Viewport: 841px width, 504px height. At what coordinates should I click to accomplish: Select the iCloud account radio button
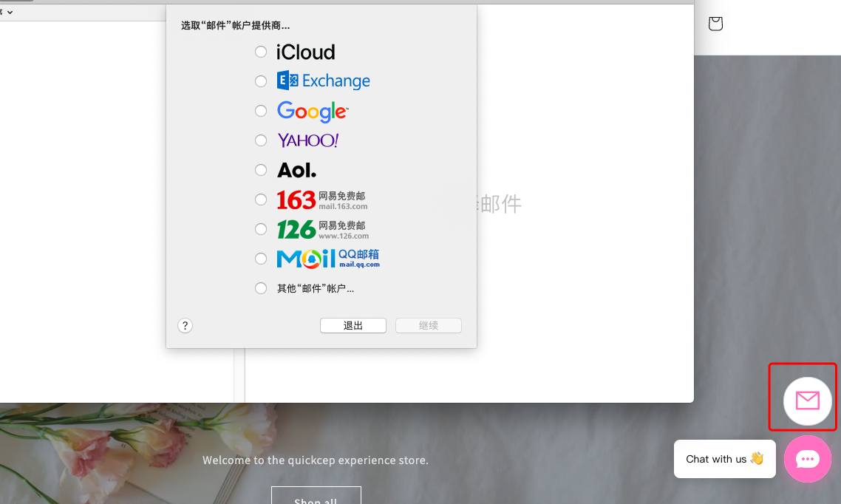[261, 52]
